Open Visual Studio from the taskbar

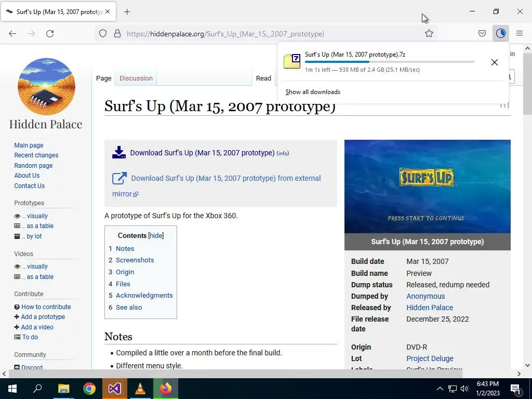click(115, 389)
